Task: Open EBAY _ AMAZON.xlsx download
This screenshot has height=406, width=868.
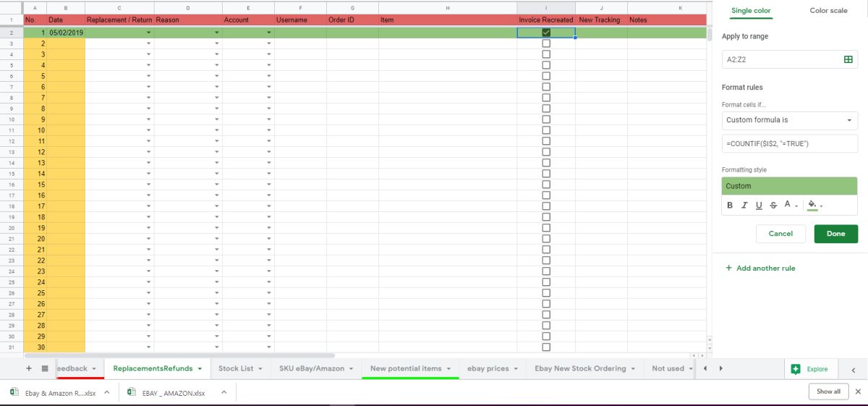Action: (x=166, y=393)
